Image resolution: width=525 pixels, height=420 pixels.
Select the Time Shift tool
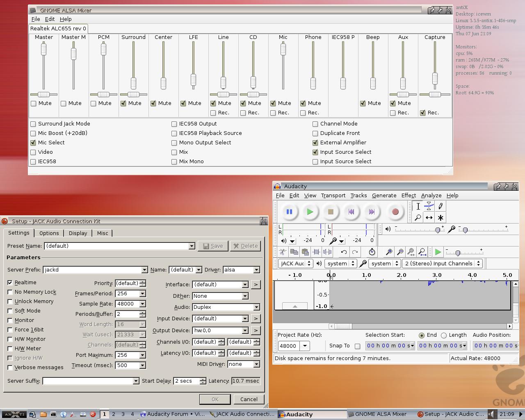tap(429, 218)
